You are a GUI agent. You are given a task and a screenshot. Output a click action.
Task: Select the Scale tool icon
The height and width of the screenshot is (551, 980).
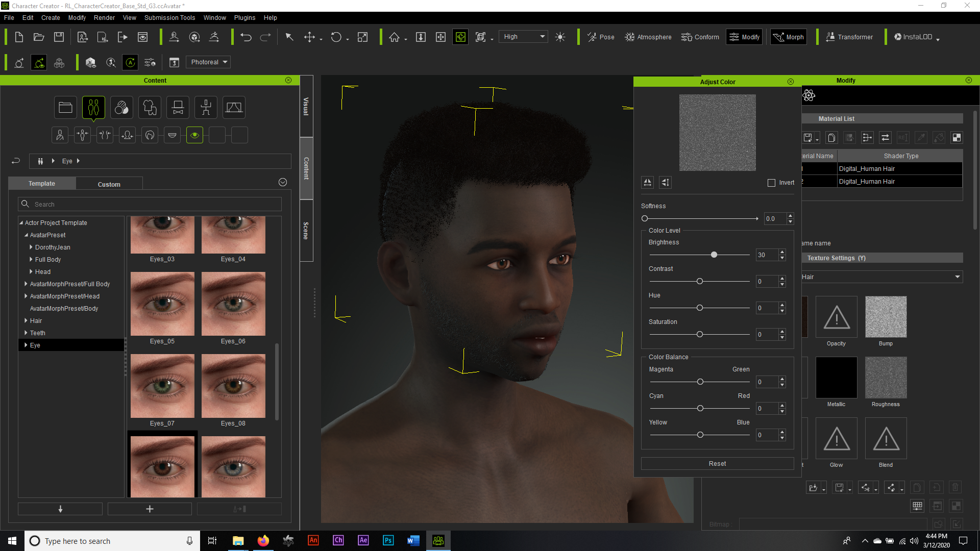click(362, 37)
